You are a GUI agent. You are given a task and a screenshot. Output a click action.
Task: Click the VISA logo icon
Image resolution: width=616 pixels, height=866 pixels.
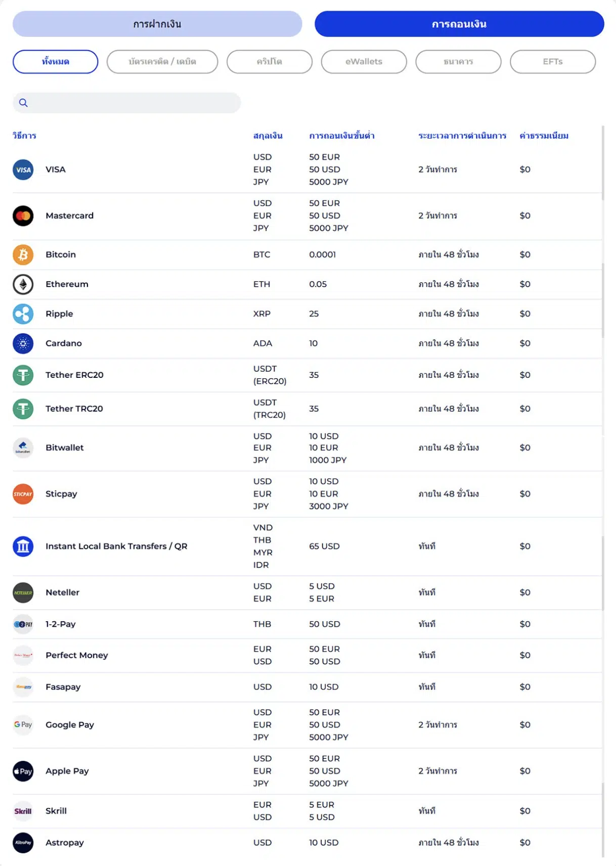click(x=23, y=169)
